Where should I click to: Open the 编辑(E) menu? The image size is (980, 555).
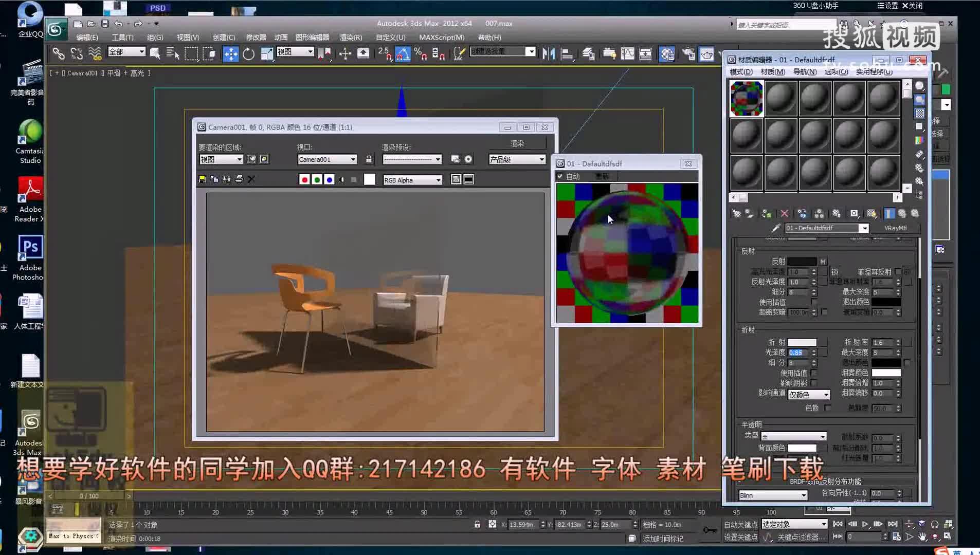click(87, 38)
